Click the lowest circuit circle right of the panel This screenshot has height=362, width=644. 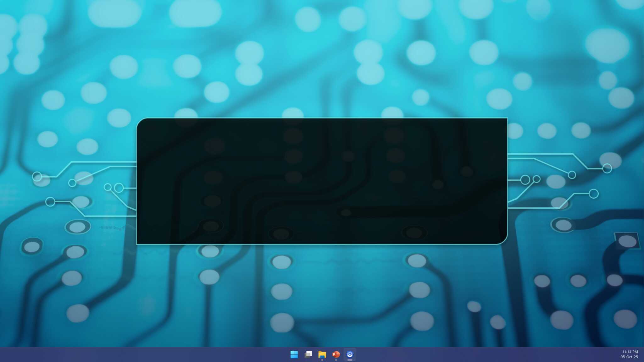(593, 194)
